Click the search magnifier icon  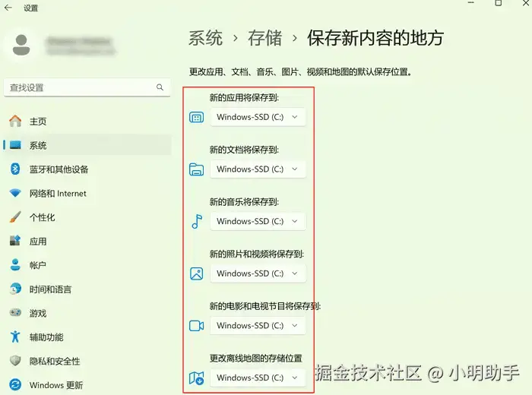tap(160, 87)
